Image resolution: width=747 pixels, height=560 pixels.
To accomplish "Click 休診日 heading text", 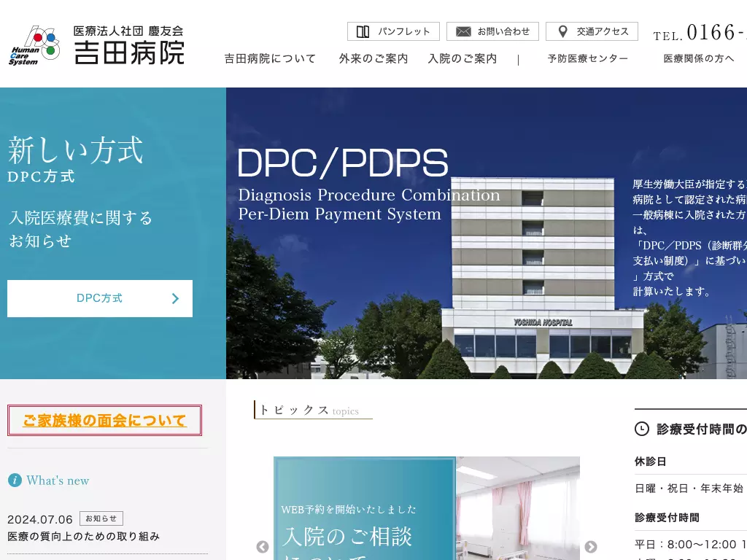I will click(650, 462).
